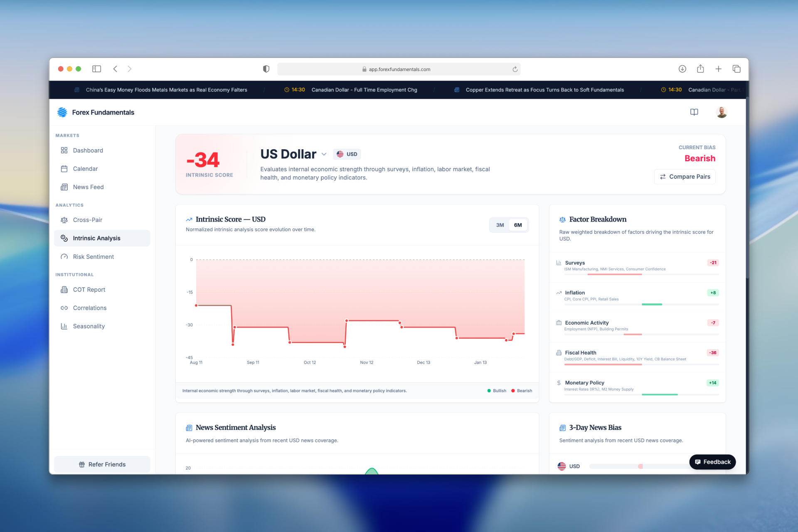798x532 pixels.
Task: Go to the COT Report page
Action: point(89,290)
